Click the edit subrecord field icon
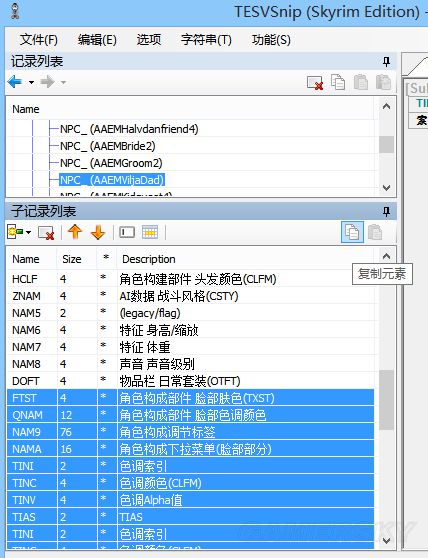Screen dimensions: 428x558 pos(127,232)
